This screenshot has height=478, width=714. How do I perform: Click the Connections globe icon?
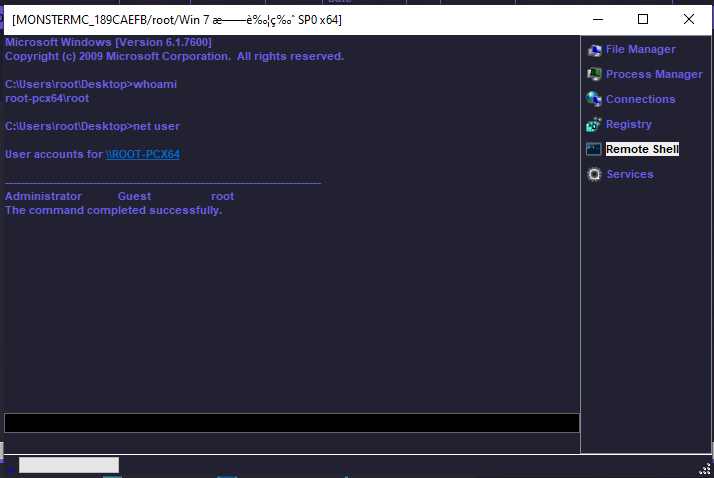tap(594, 99)
